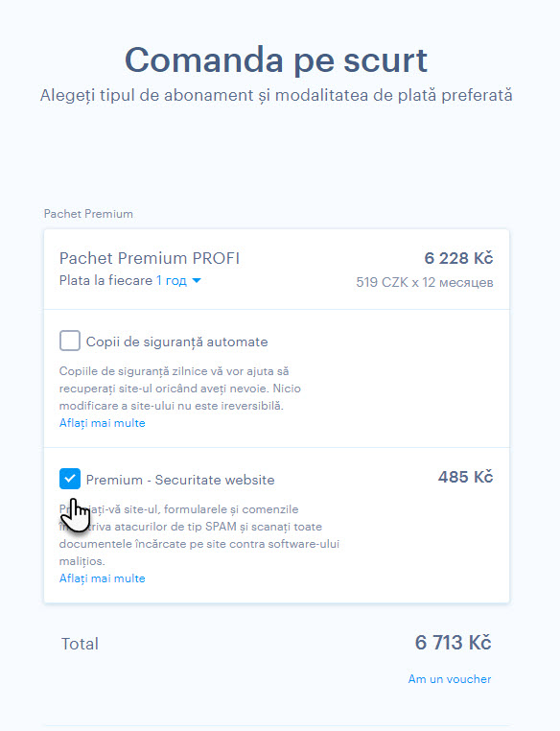Click the 485 Kč security add-on price
560x731 pixels.
(x=465, y=477)
